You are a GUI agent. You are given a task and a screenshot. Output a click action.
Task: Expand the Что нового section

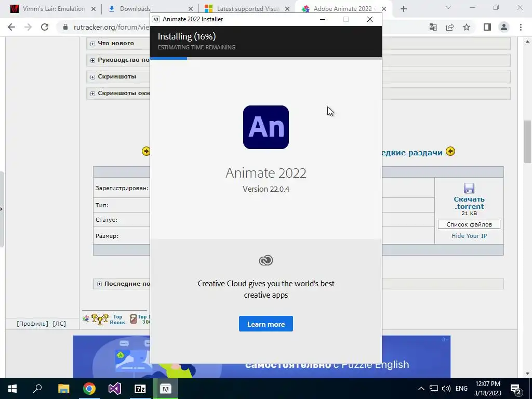[x=92, y=44]
